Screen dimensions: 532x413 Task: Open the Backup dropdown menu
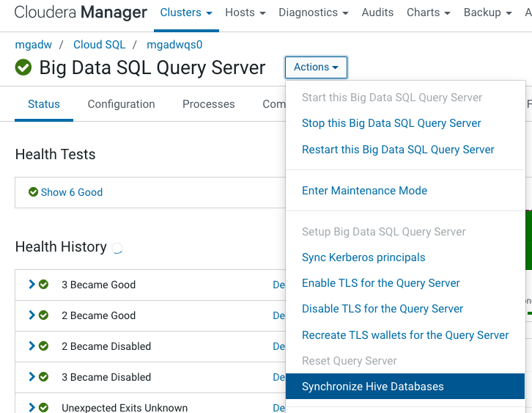[487, 12]
